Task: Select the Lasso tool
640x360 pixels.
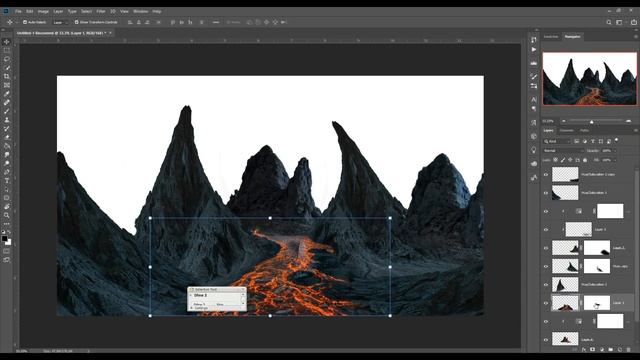Action: pyautogui.click(x=7, y=59)
